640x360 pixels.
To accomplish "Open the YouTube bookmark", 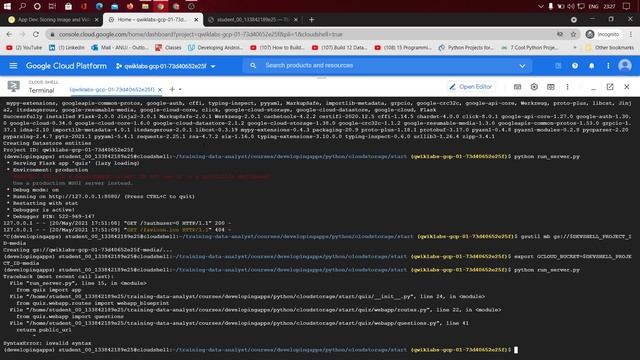I will pyautogui.click(x=24, y=48).
